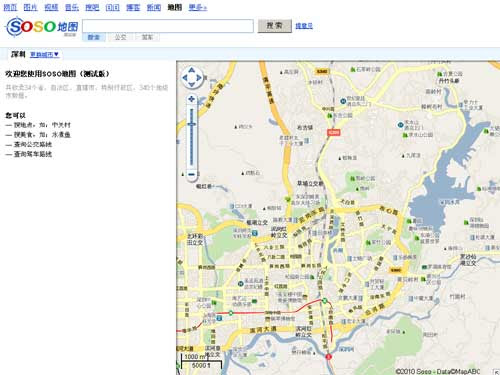Pan the map right with the arrow
This screenshot has width=500, height=375.
pyautogui.click(x=199, y=78)
